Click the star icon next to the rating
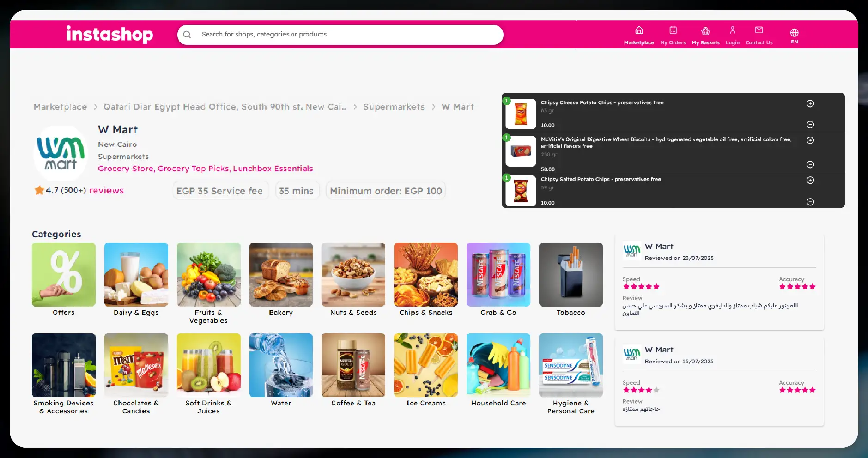This screenshot has height=458, width=868. (39, 190)
